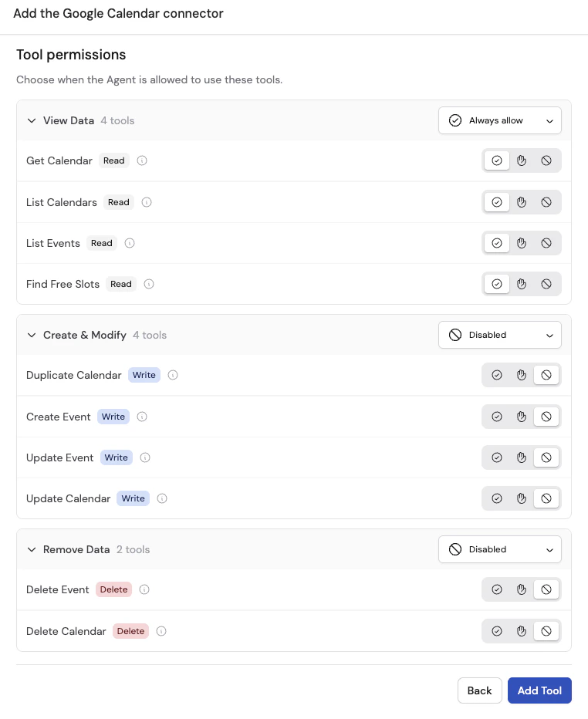Image resolution: width=588 pixels, height=719 pixels.
Task: Disable the Find Free Slots tool
Action: (x=546, y=284)
